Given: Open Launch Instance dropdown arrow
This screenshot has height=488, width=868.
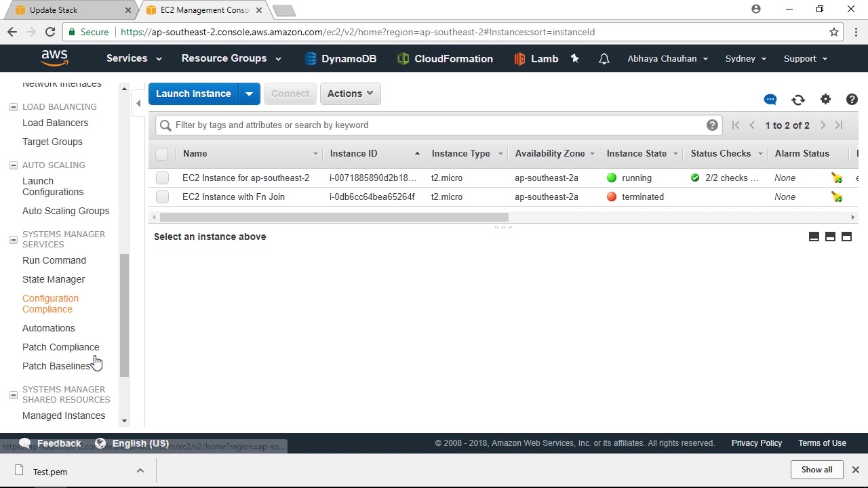Looking at the screenshot, I should [250, 94].
